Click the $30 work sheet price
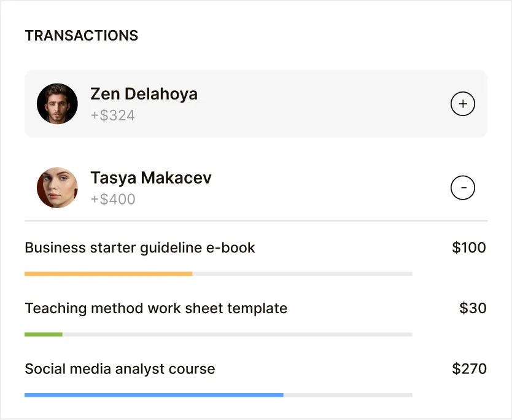 tap(473, 308)
